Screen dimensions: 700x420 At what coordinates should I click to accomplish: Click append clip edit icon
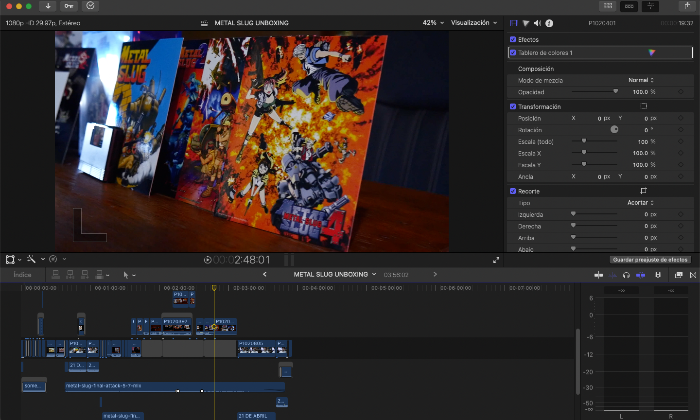[85, 274]
